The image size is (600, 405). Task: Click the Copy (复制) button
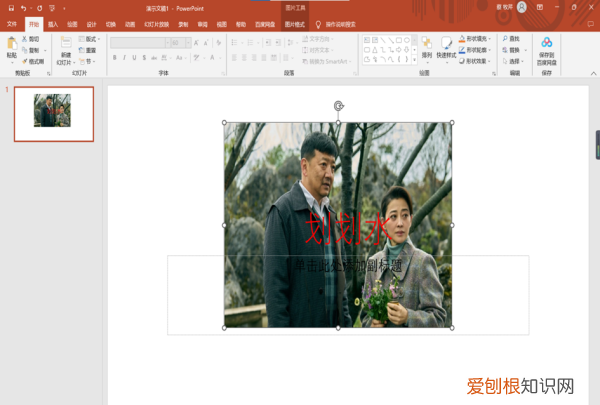(x=31, y=50)
